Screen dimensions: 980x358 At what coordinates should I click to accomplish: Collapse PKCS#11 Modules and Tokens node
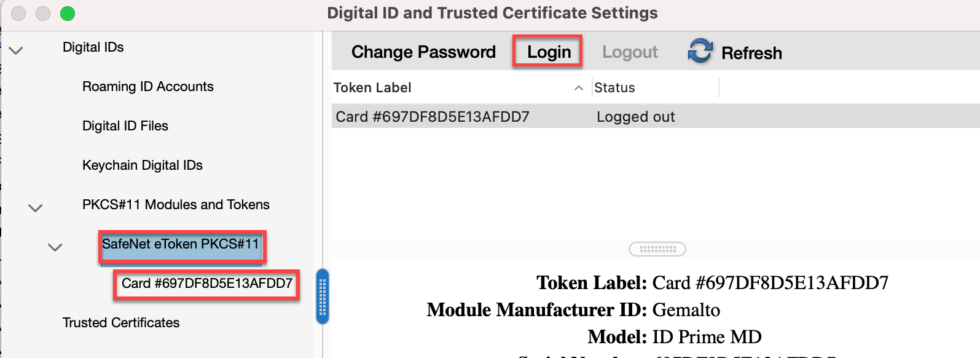[x=36, y=208]
